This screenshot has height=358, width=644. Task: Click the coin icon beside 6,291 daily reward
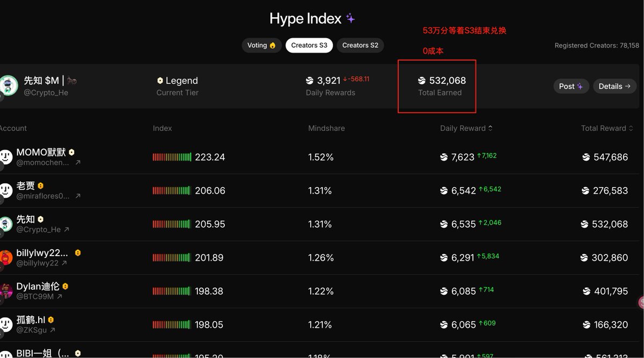point(444,258)
